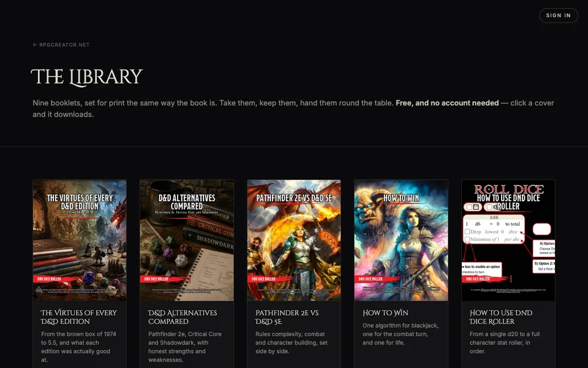Image resolution: width=588 pixels, height=368 pixels.
Task: Select 'How to Use DND Dice Roller' card title
Action: [x=501, y=317]
